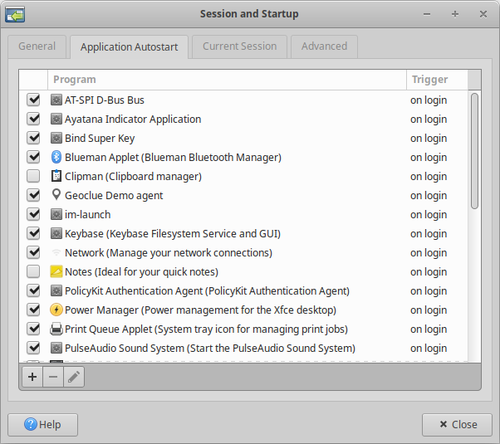The height and width of the screenshot is (444, 500).
Task: Click the Network wifi icon
Action: click(x=56, y=252)
